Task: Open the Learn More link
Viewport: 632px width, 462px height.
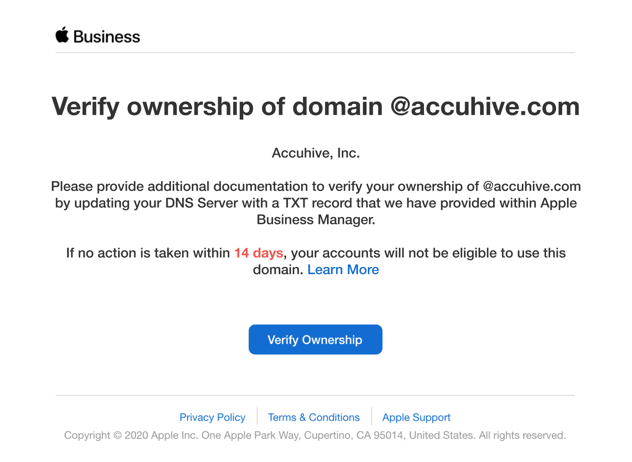Action: 343,270
